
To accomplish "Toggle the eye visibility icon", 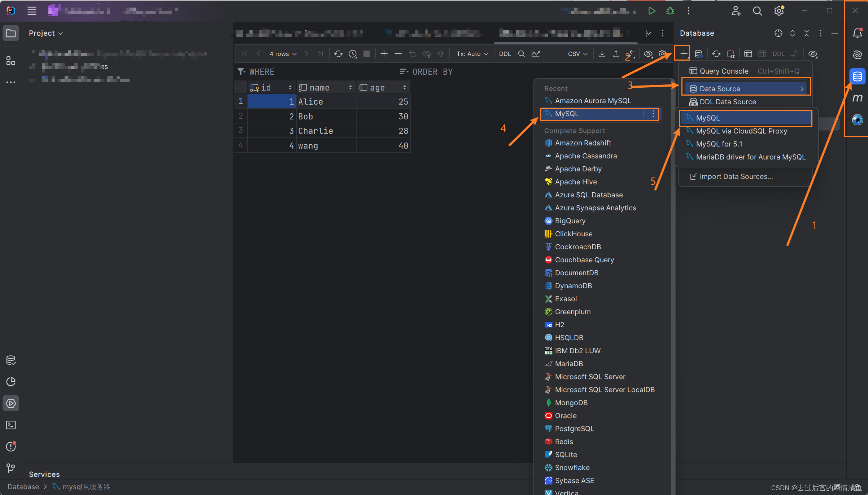I will tap(647, 54).
